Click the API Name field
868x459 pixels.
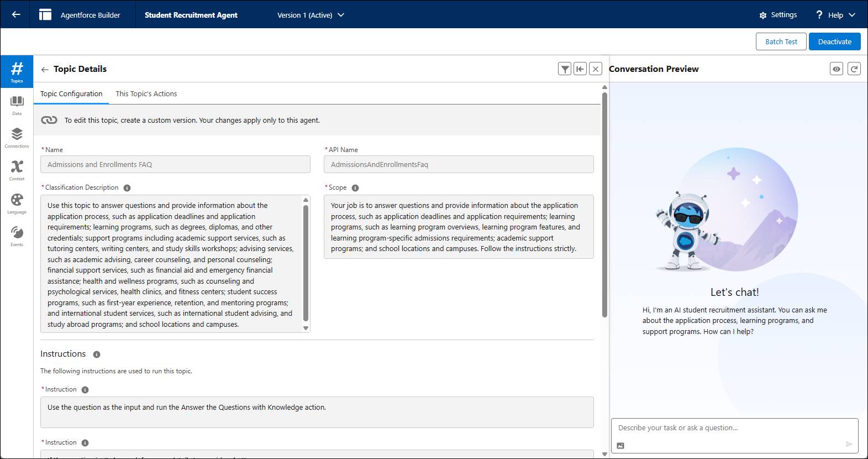click(x=459, y=164)
